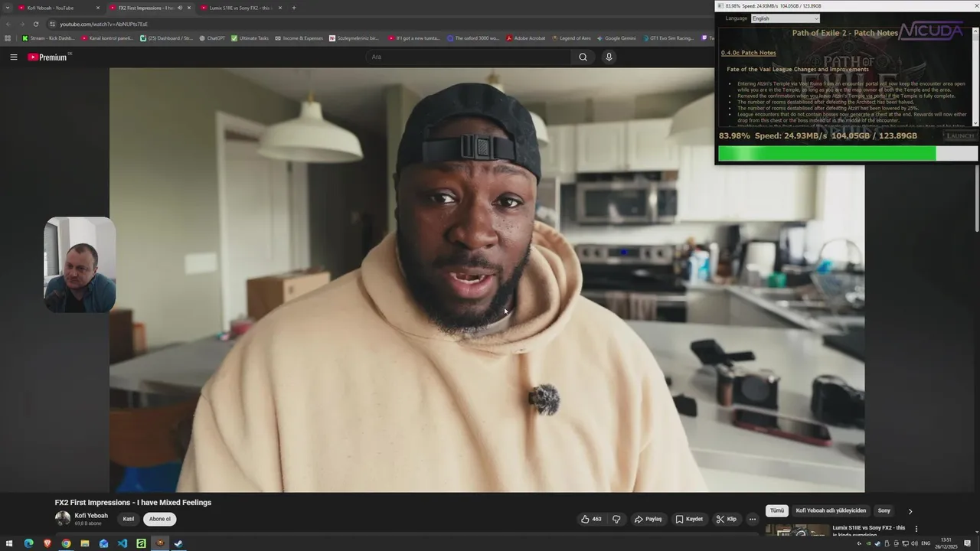Open Steam from the taskbar

point(178,543)
